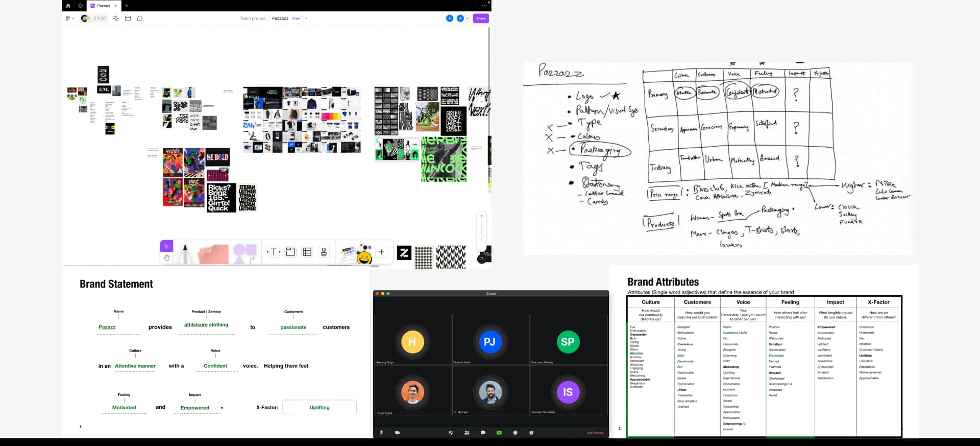Open Zoom security shield icon

tap(450, 433)
